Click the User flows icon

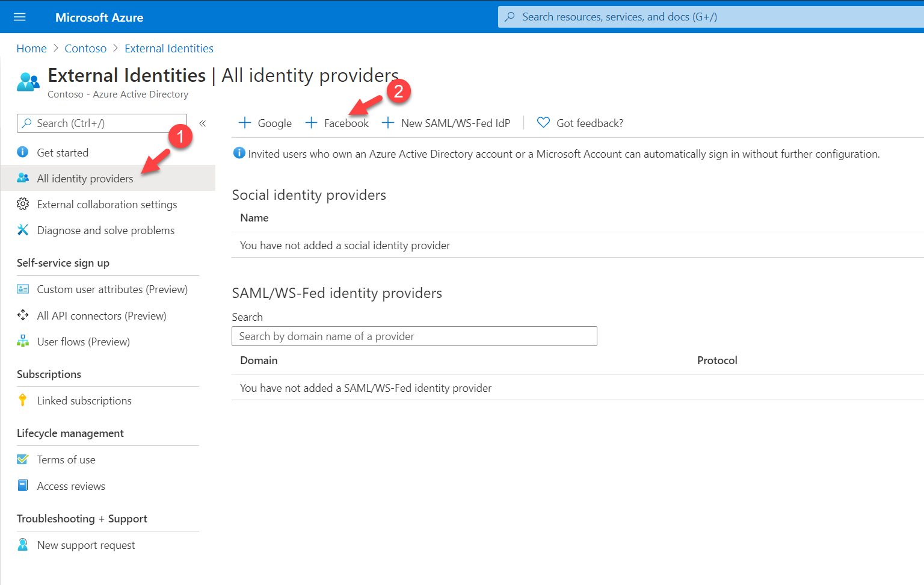tap(23, 341)
